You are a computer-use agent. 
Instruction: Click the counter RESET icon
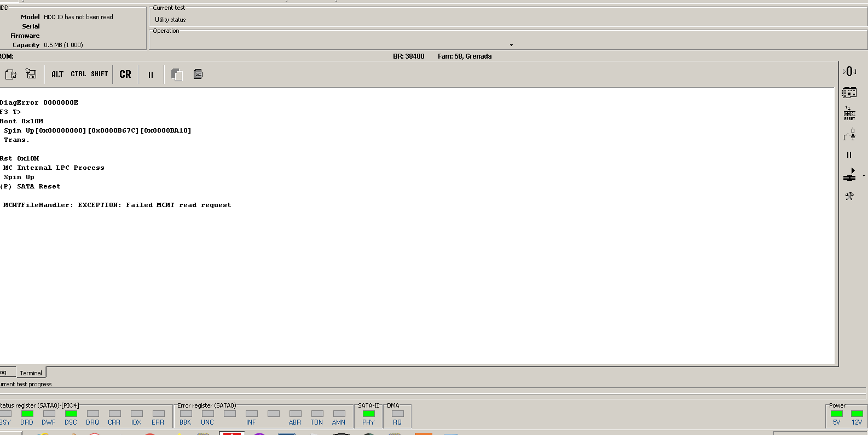(849, 113)
